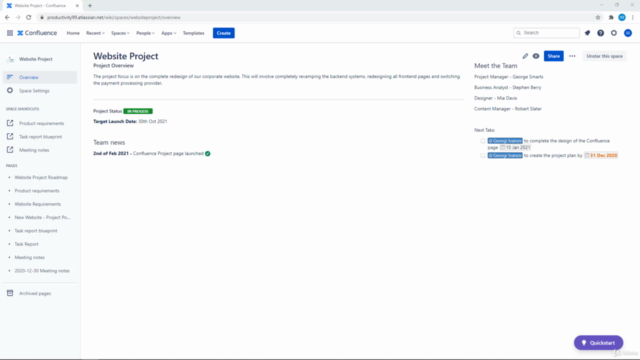Viewport: 640px width, 360px height.
Task: Click the Confluence logo
Action: 37,33
